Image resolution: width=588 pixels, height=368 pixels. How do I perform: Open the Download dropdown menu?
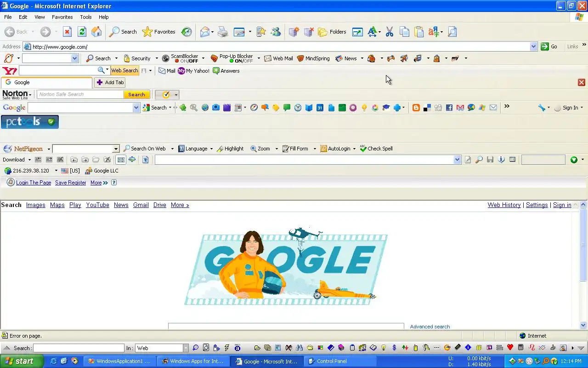coord(17,160)
